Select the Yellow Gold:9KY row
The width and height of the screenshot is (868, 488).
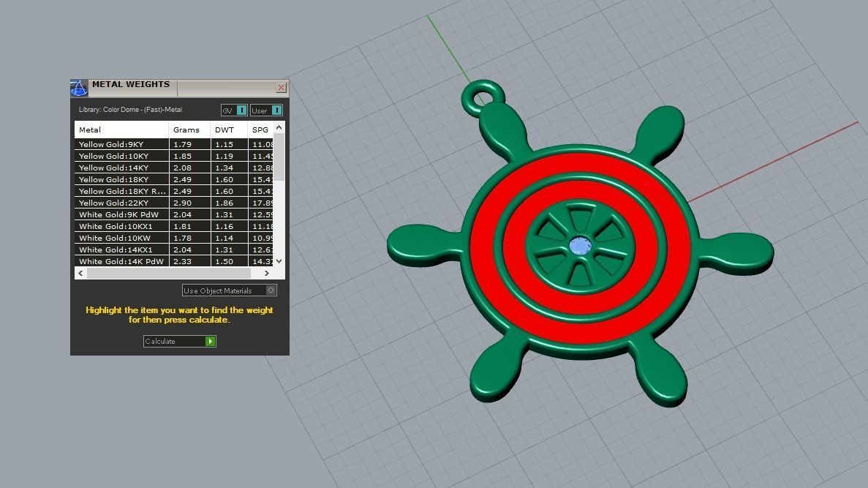click(174, 144)
